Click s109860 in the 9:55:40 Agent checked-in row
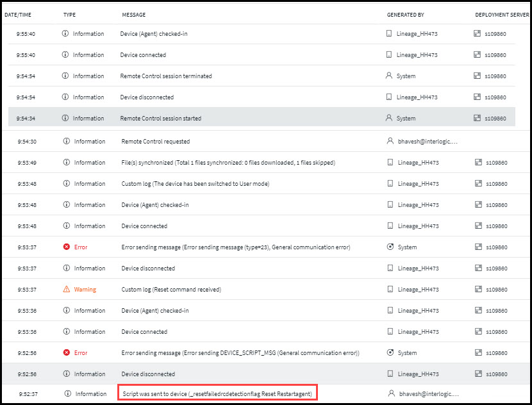 coord(495,34)
